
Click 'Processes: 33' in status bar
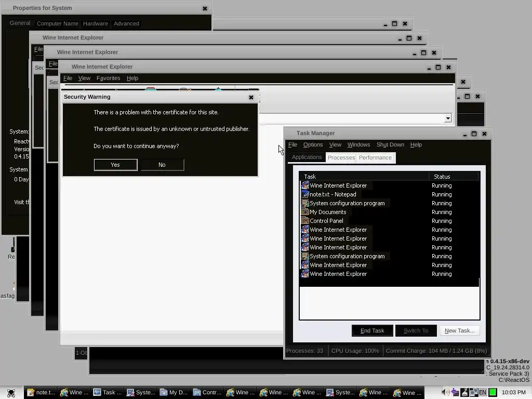point(304,351)
